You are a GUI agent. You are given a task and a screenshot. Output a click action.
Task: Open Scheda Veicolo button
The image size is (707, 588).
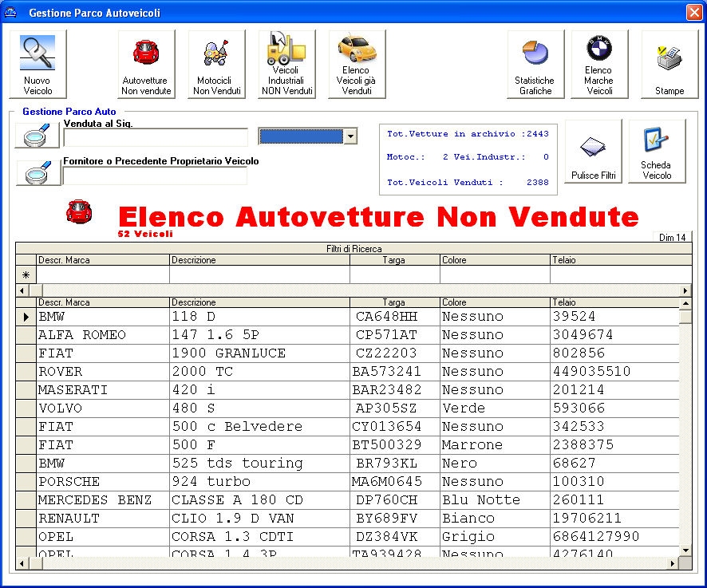point(657,151)
